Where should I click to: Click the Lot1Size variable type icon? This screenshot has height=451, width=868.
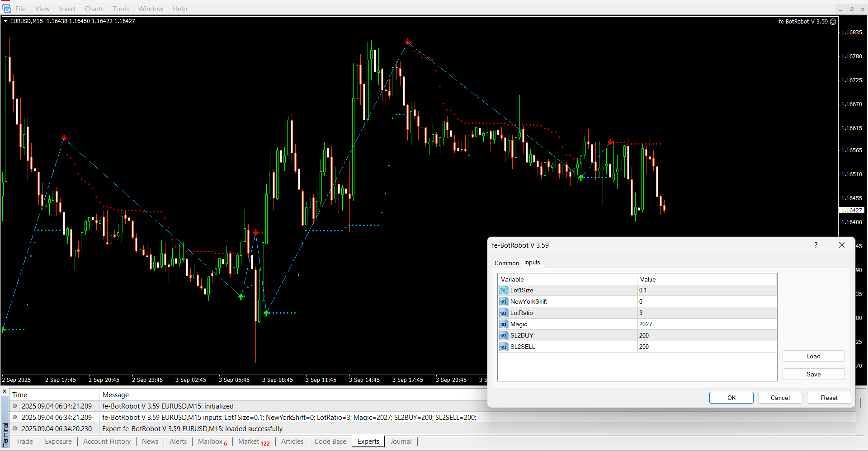click(x=503, y=290)
